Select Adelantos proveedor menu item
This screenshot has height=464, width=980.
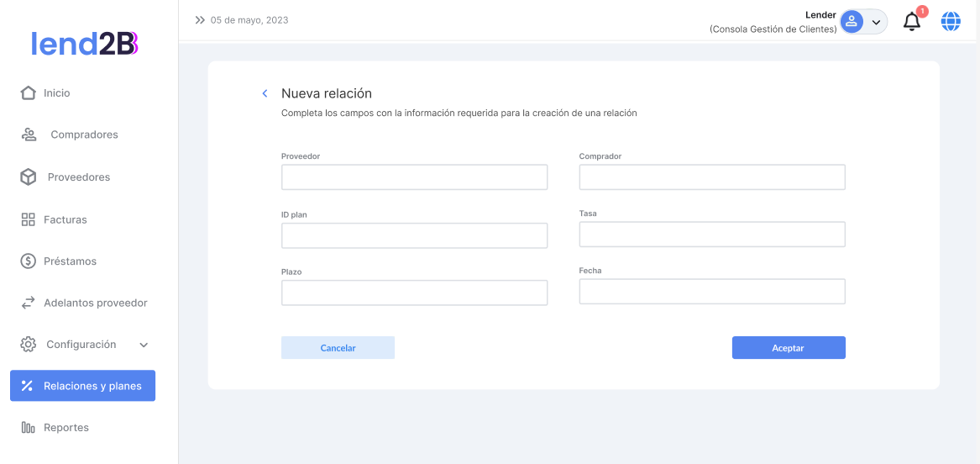click(95, 303)
